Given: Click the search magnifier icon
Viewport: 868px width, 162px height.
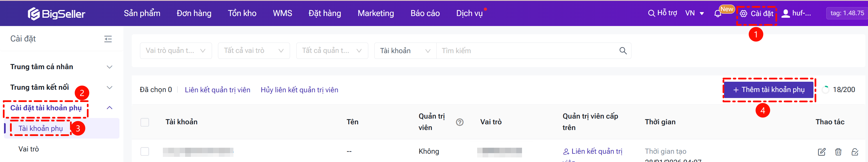Looking at the screenshot, I should 623,51.
